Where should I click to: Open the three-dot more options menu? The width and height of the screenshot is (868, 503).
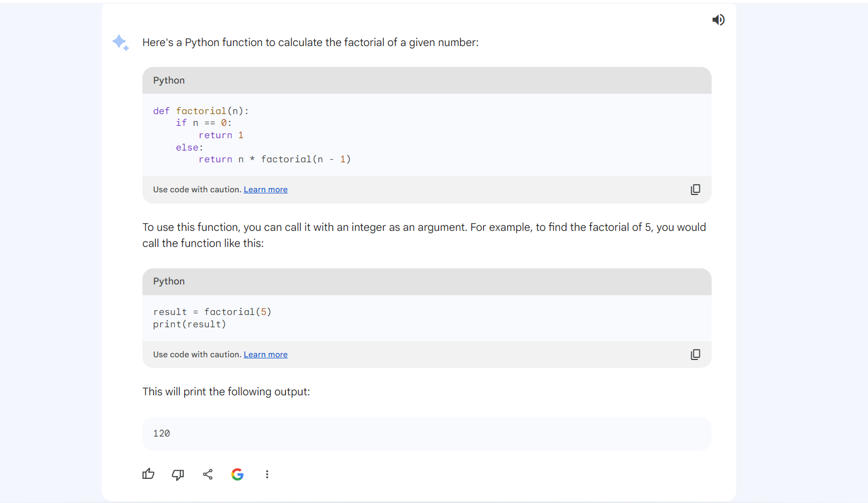[267, 474]
